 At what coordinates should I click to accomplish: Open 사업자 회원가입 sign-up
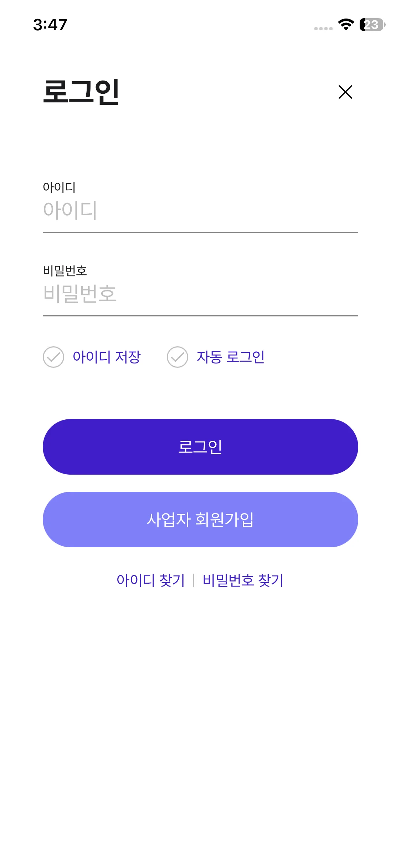(200, 520)
